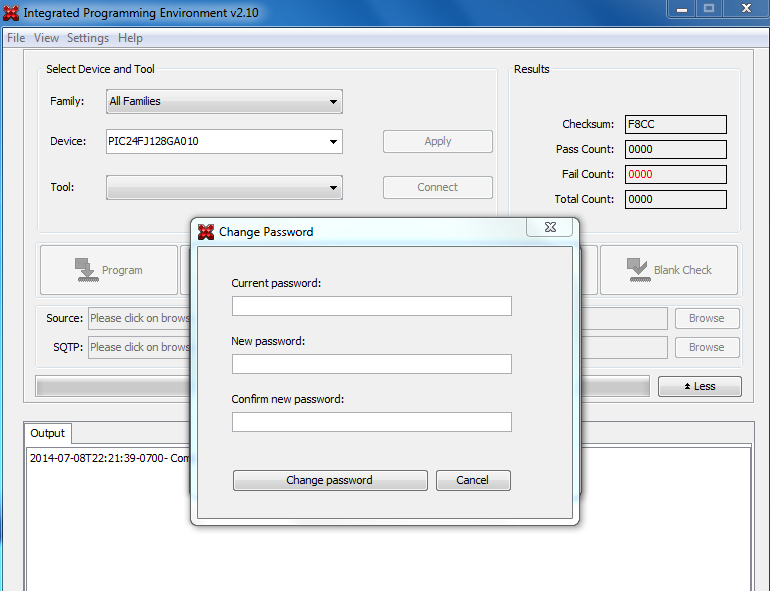Open the Settings menu
Viewport: 770px width, 591px height.
coord(88,38)
